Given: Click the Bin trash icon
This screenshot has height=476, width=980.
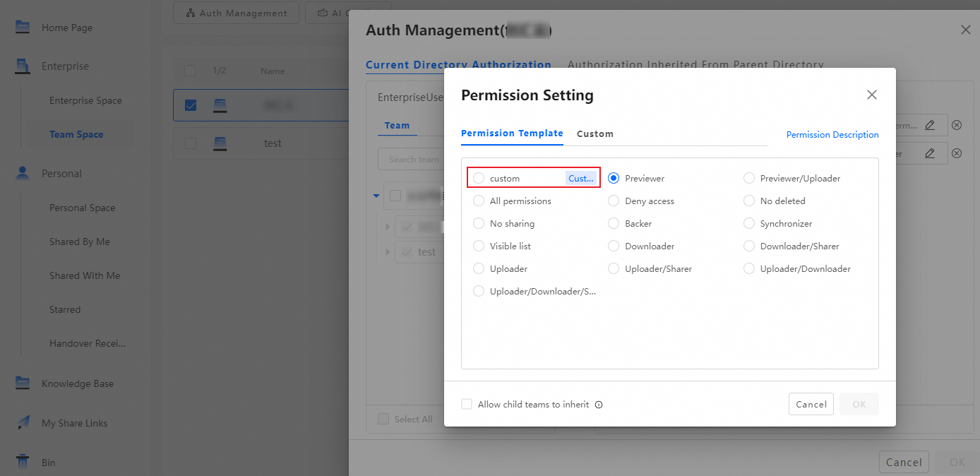Looking at the screenshot, I should click(23, 463).
